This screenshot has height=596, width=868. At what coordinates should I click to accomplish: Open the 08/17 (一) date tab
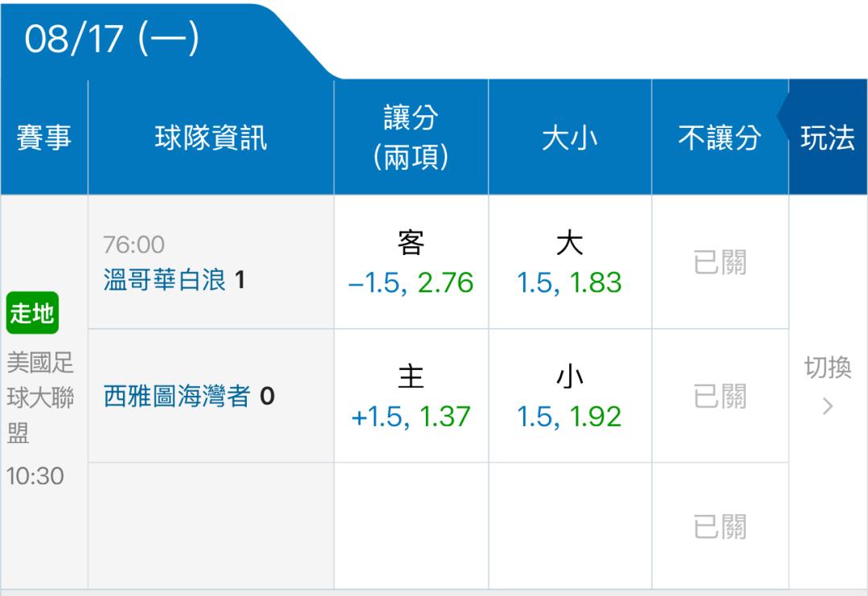(x=111, y=39)
